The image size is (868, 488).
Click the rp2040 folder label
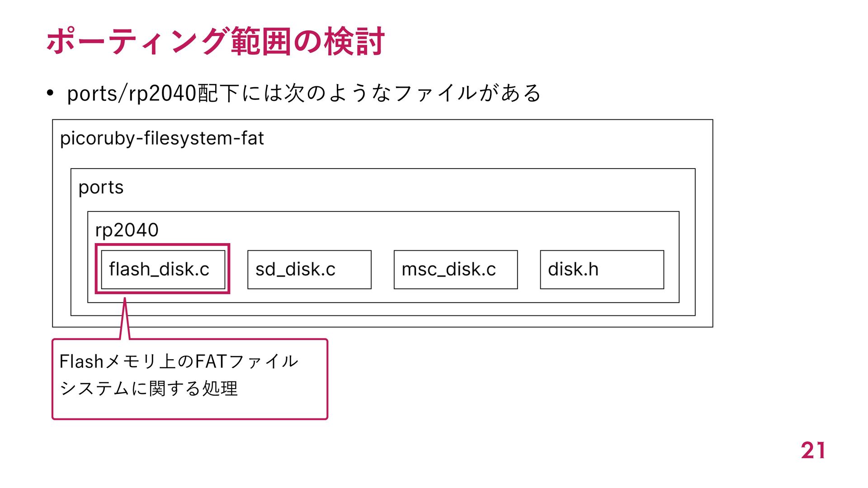pos(127,230)
